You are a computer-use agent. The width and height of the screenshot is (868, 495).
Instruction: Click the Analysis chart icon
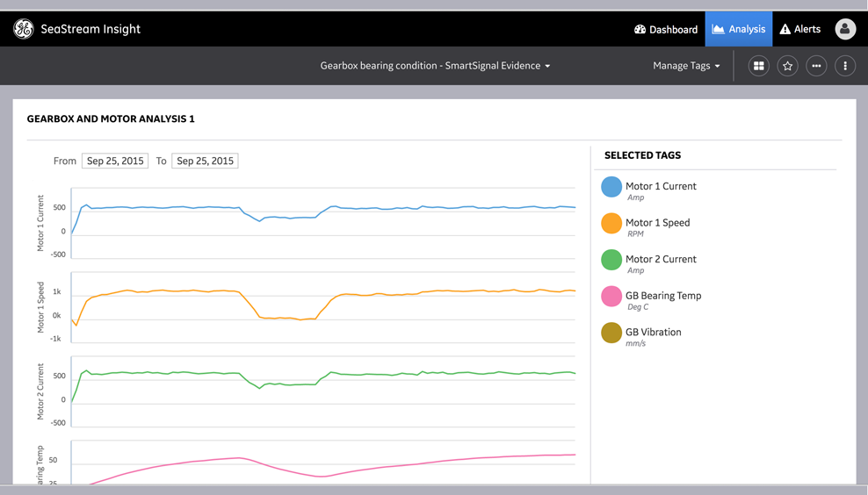718,29
